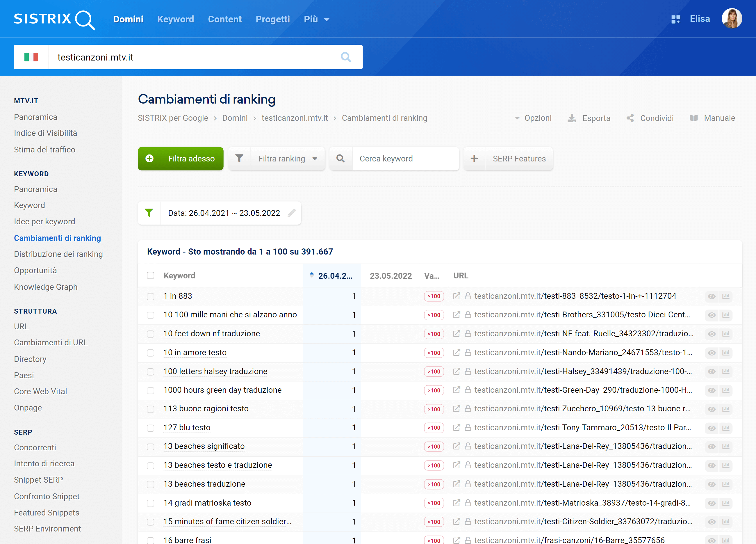Click the Cerca keyword input field

coord(404,159)
